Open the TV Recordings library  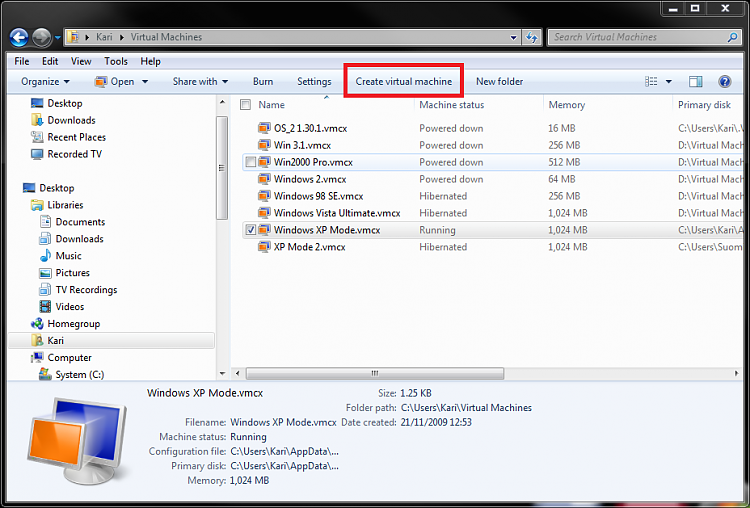click(86, 290)
